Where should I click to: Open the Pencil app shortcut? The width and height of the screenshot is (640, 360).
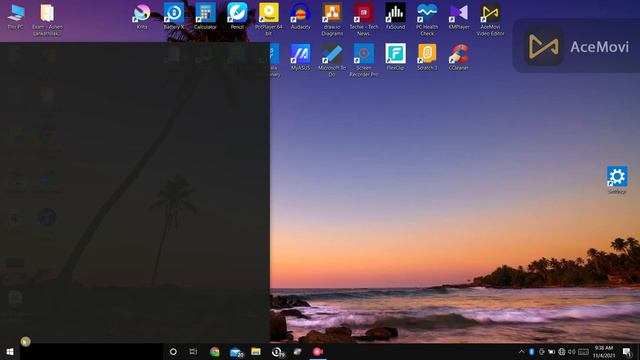[x=237, y=16]
